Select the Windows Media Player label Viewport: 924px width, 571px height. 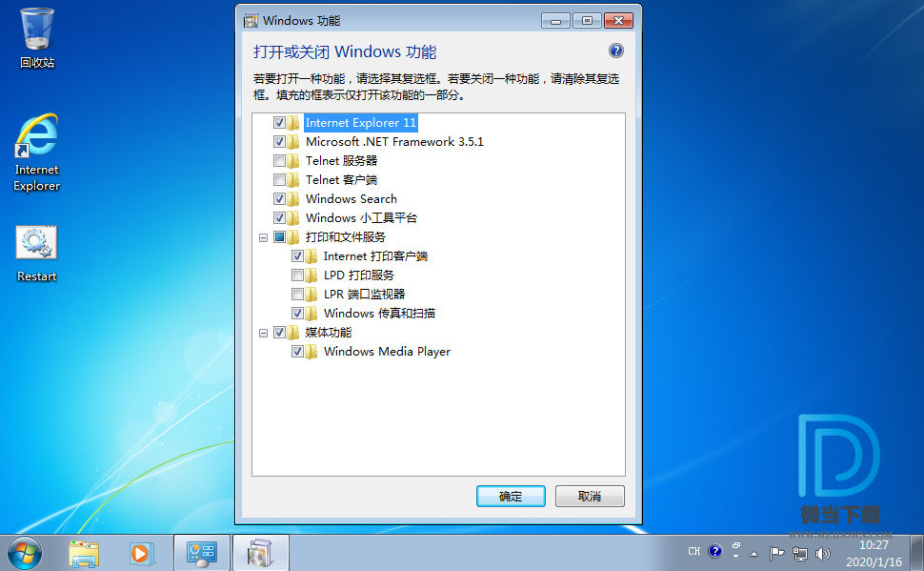click(387, 352)
